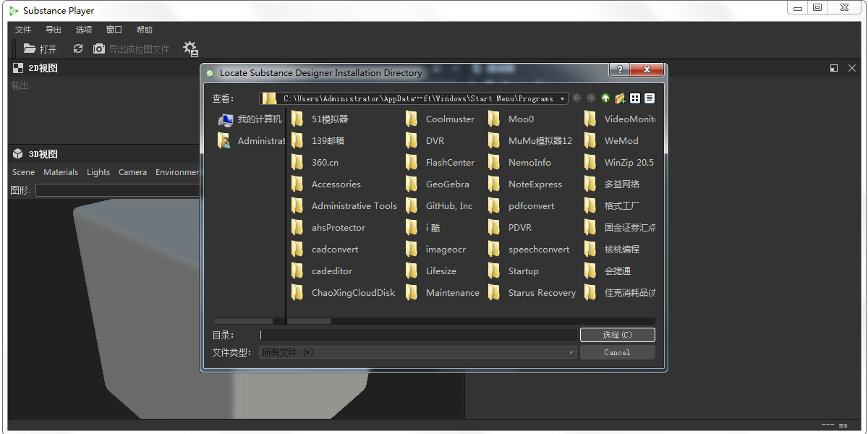
Task: Click the file list horizontal scrollbar
Action: [x=472, y=321]
